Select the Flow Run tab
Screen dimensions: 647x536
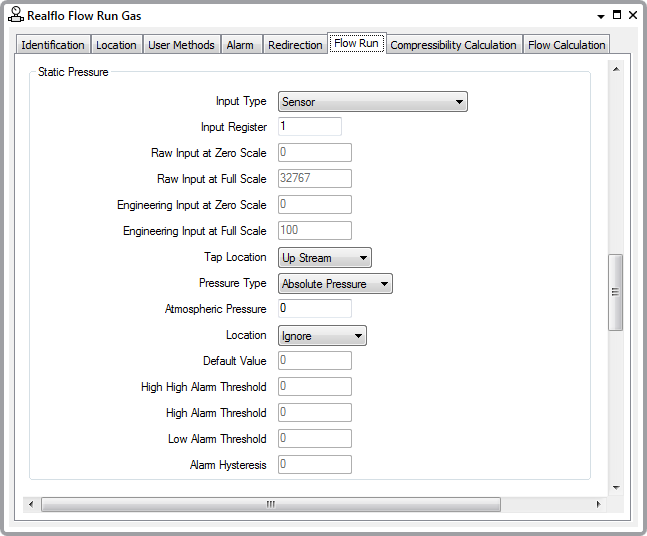point(357,43)
